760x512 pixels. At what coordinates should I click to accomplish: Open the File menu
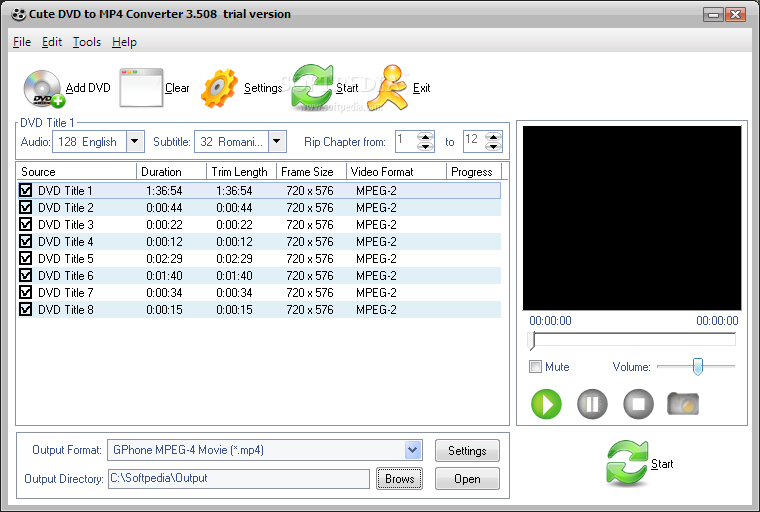pyautogui.click(x=22, y=42)
